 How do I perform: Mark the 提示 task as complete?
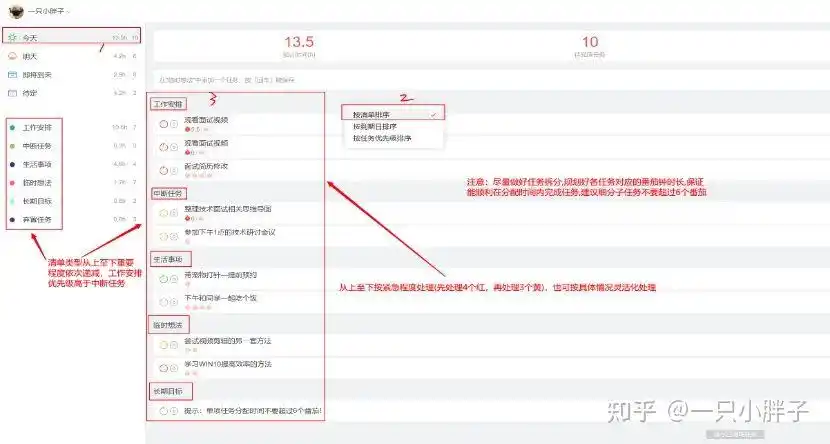164,411
